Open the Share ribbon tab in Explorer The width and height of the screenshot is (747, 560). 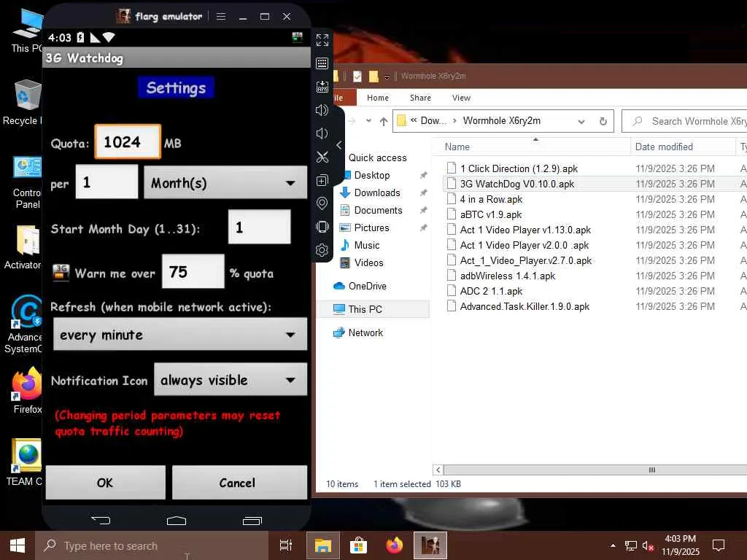[420, 98]
